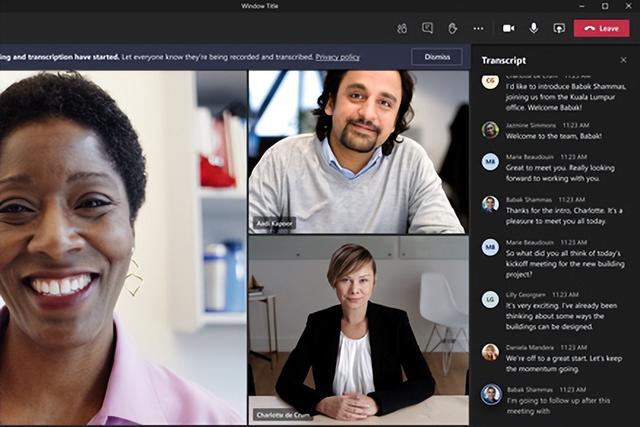
Task: Click the 'It's very exciting' transcript message
Action: pos(562,316)
